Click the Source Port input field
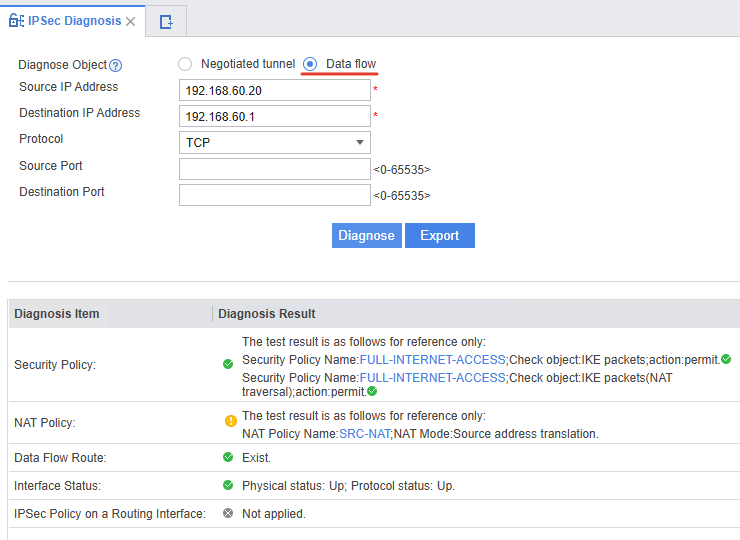The image size is (740, 540). [x=274, y=169]
